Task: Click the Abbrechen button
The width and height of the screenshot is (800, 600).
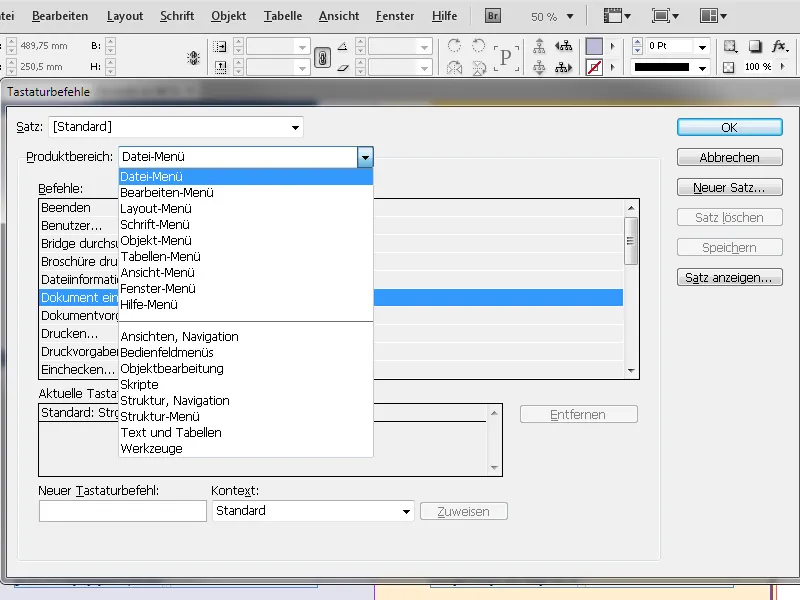Action: (x=729, y=157)
